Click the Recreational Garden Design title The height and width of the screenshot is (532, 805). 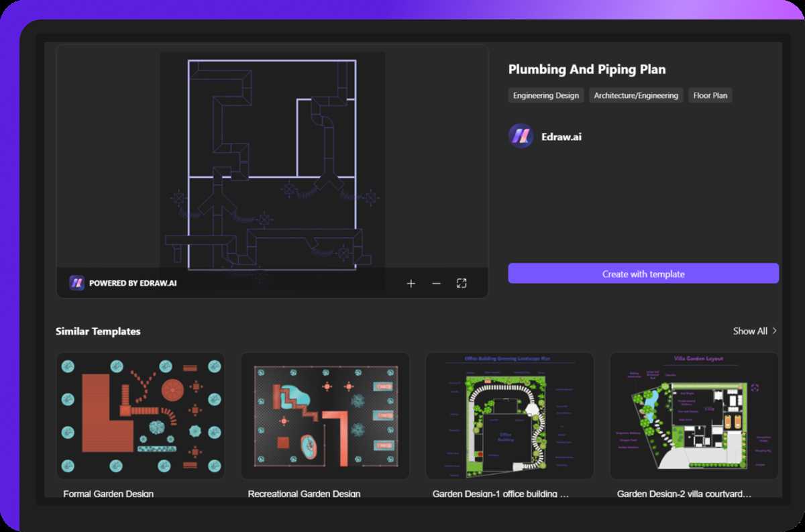304,494
